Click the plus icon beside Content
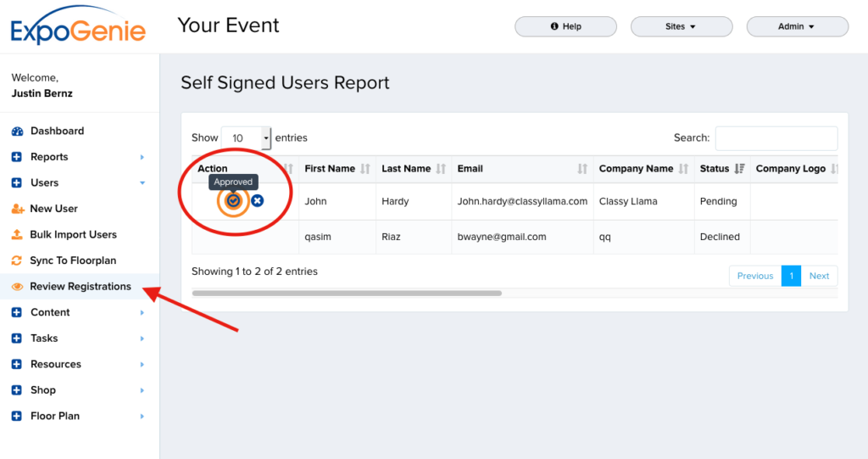This screenshot has width=868, height=459. point(17,313)
